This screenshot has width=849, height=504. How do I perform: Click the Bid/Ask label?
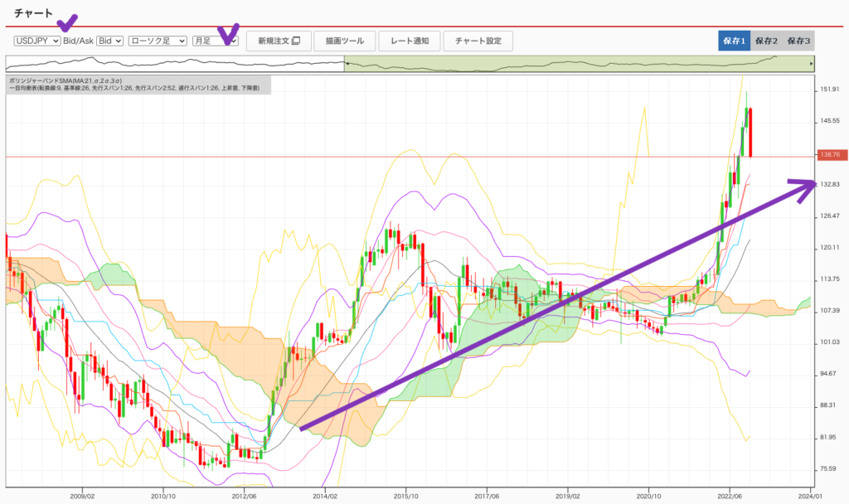(x=79, y=41)
